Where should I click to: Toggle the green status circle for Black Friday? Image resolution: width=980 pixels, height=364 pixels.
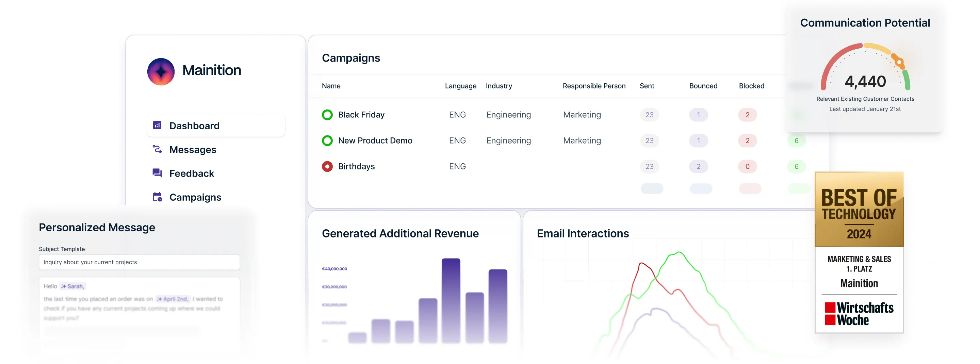(327, 115)
